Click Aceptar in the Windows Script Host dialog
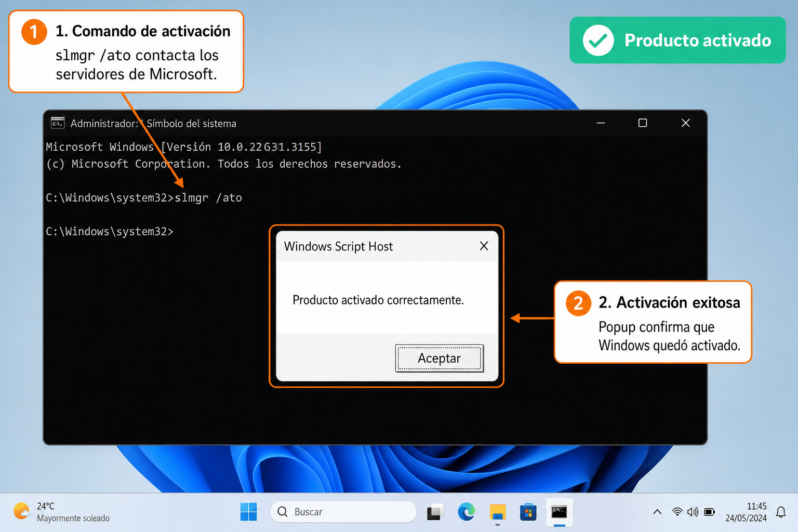Screen dimensions: 798x532 [440, 358]
